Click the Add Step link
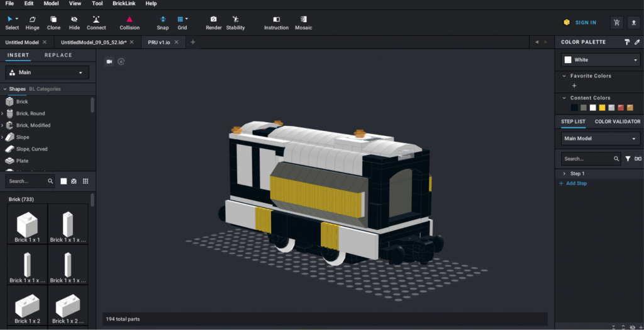Image resolution: width=644 pixels, height=330 pixels. pyautogui.click(x=576, y=183)
